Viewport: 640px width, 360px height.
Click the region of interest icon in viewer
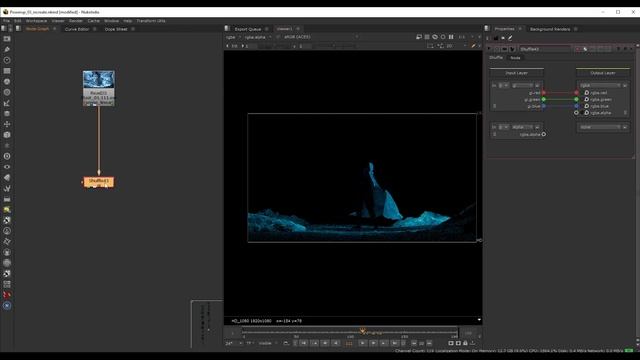[430, 46]
